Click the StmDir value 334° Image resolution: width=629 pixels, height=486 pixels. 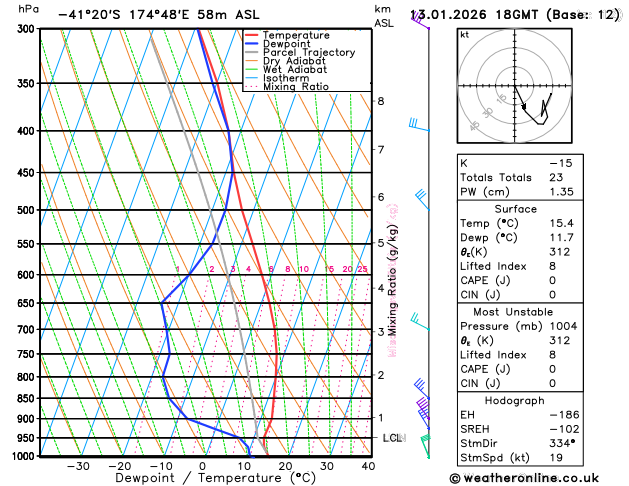coord(562,443)
